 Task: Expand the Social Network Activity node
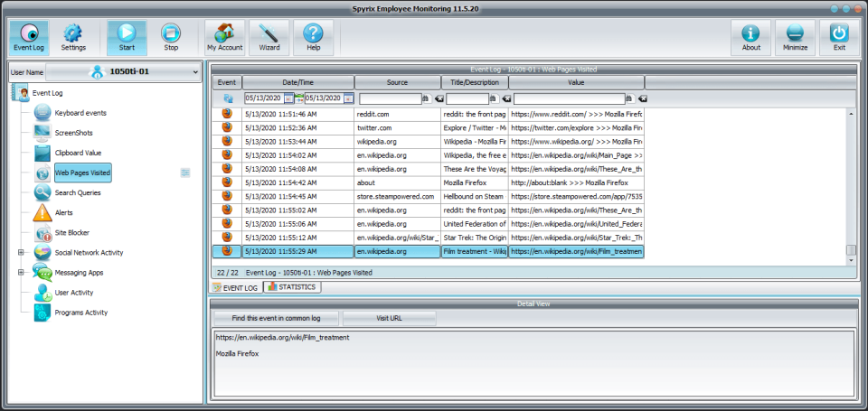21,252
